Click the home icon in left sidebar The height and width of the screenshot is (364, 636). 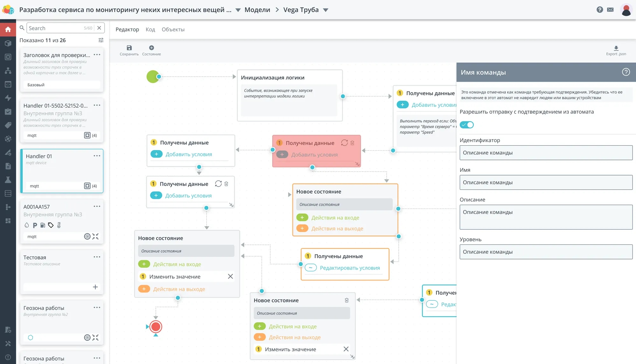pos(8,30)
